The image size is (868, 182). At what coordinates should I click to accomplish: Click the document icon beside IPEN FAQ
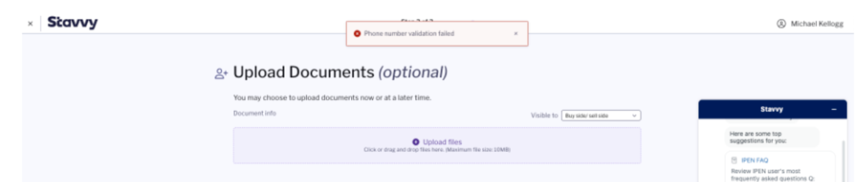tap(734, 160)
